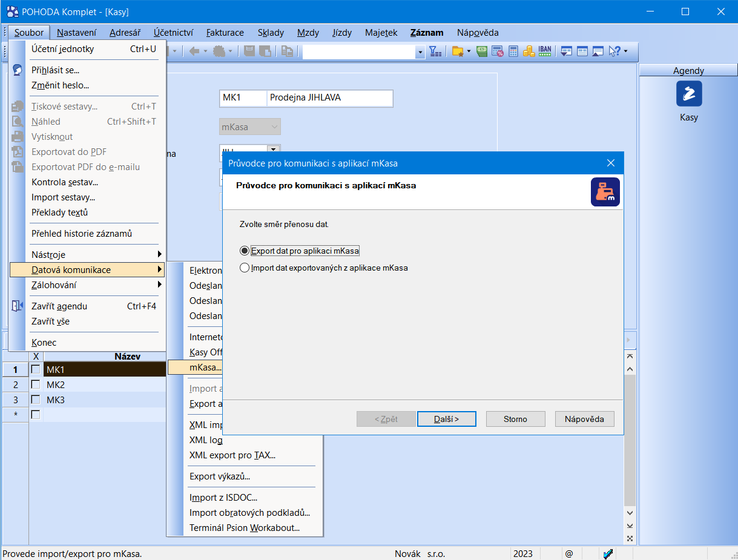The image size is (738, 560).
Task: Click the green banknote toolbar icon
Action: point(483,51)
